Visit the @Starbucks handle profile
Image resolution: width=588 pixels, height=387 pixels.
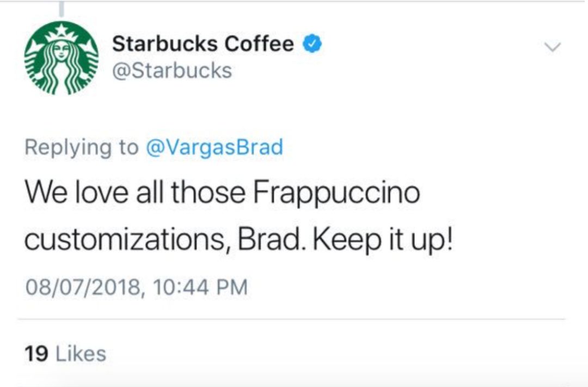point(172,70)
